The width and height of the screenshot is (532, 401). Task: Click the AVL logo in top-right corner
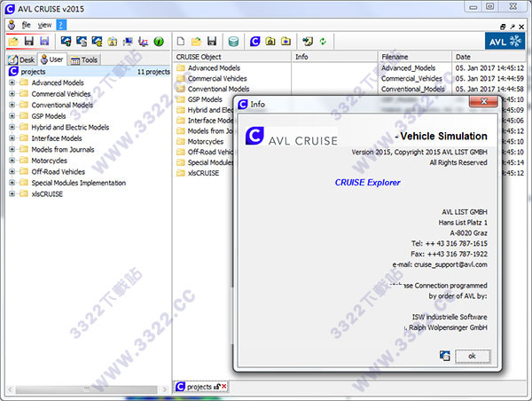pyautogui.click(x=505, y=42)
